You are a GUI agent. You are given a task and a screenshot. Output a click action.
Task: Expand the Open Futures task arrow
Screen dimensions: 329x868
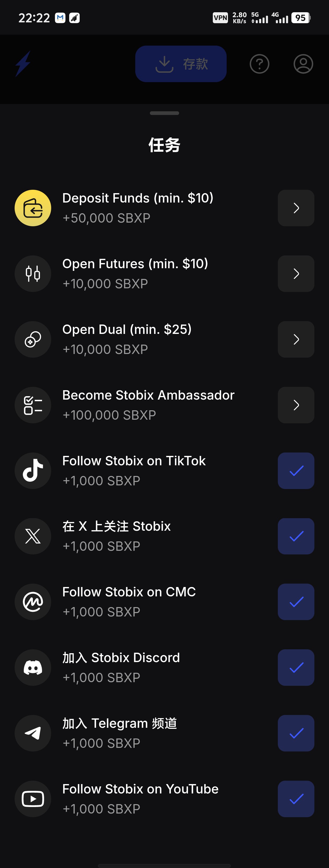coord(296,274)
